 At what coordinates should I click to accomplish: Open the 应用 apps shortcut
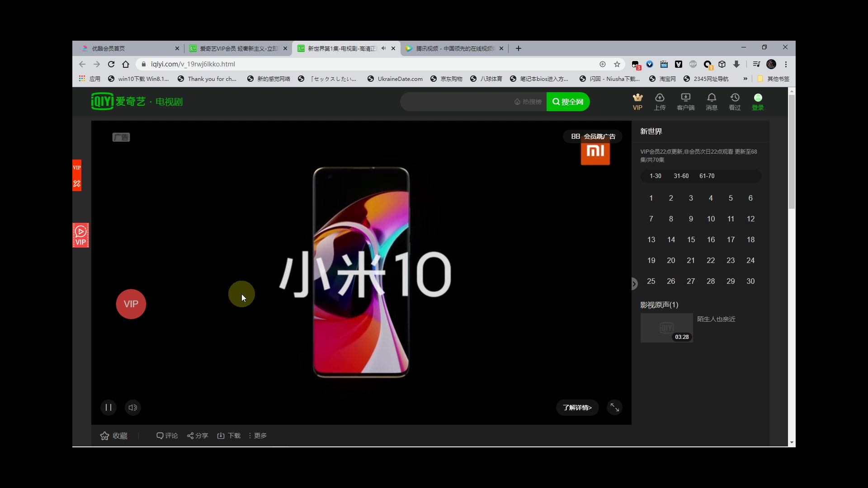(90, 79)
